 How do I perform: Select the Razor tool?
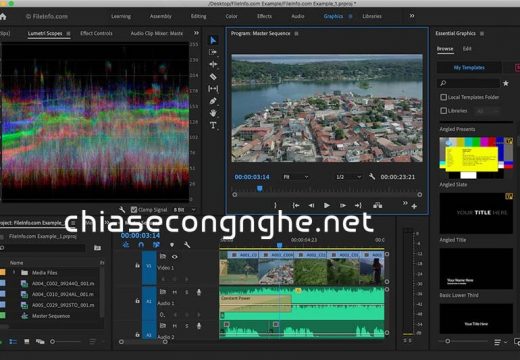213,76
